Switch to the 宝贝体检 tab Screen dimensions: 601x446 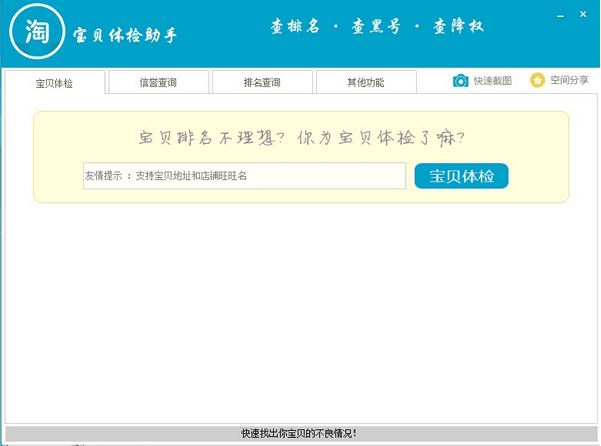click(54, 83)
